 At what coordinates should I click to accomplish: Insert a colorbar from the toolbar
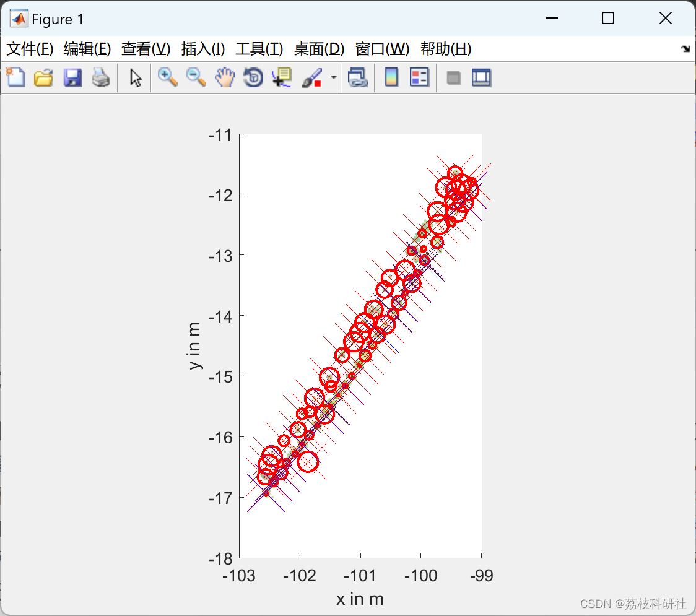[391, 78]
